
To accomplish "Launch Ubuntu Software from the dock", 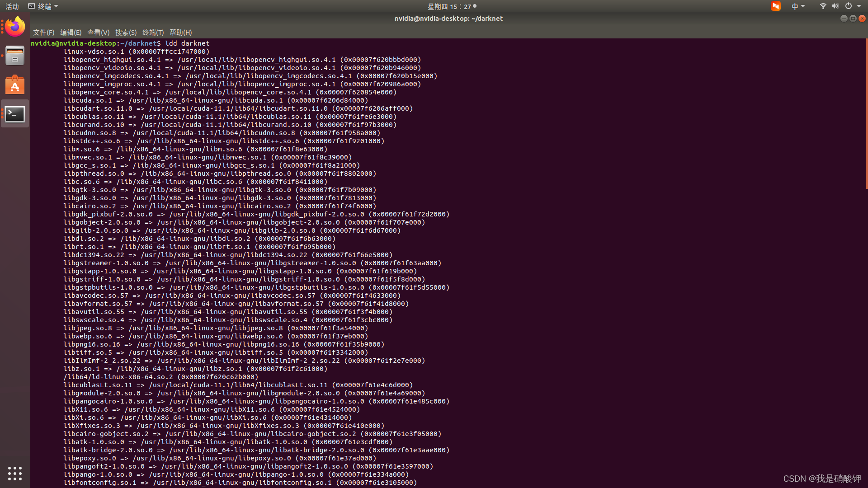I will coord(15,85).
